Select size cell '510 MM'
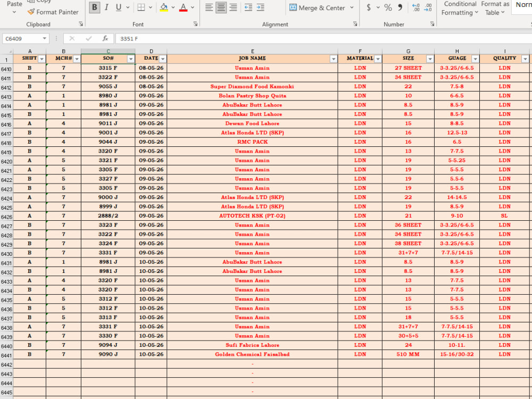 click(x=408, y=354)
